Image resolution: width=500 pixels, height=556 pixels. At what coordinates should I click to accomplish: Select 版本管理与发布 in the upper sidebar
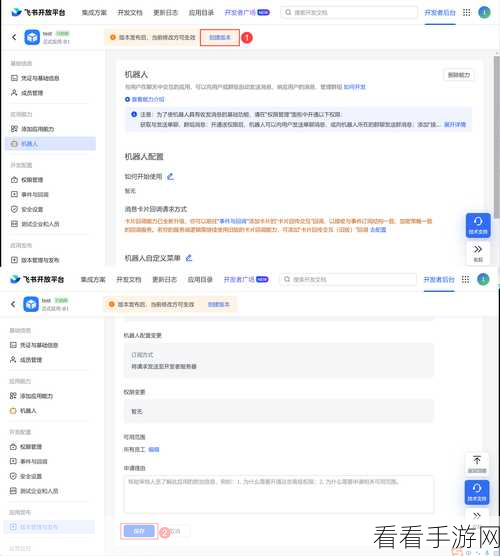(x=50, y=260)
